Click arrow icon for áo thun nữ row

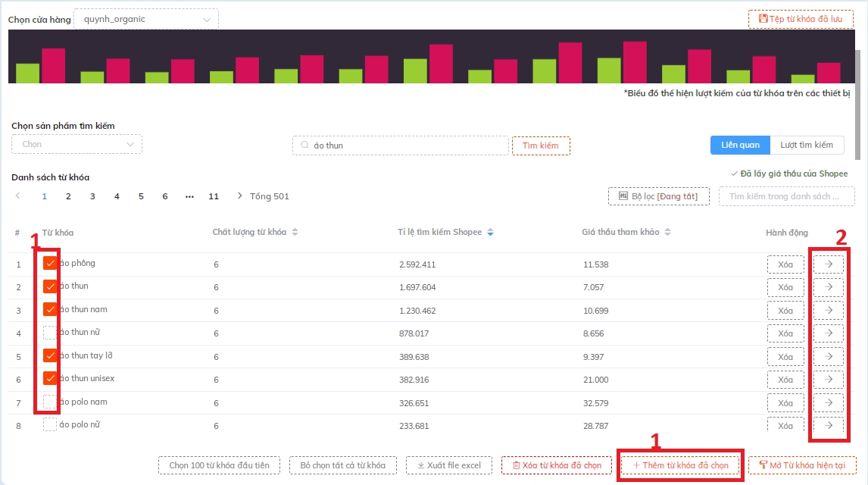click(829, 333)
